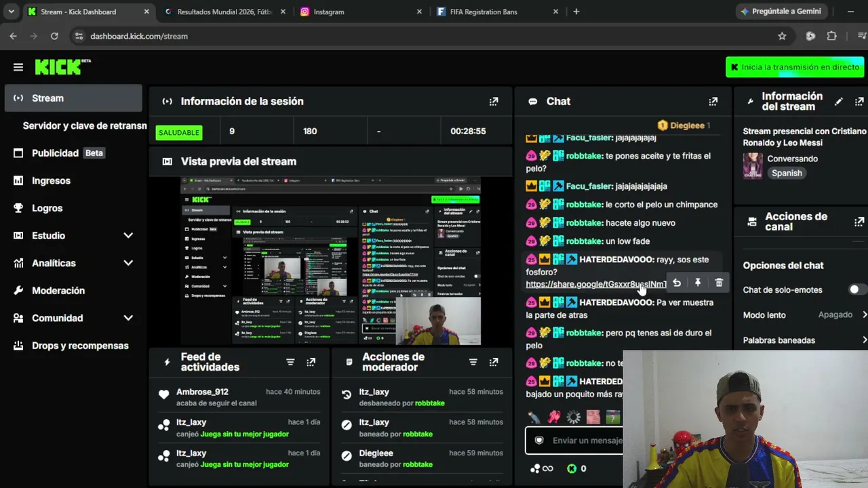Pop out the Chat panel
The image size is (868, 488).
[713, 102]
